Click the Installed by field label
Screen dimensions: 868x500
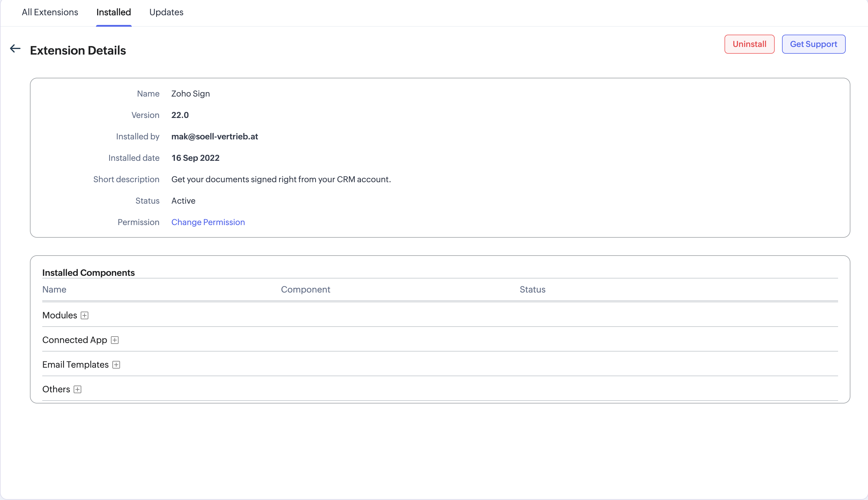[138, 137]
